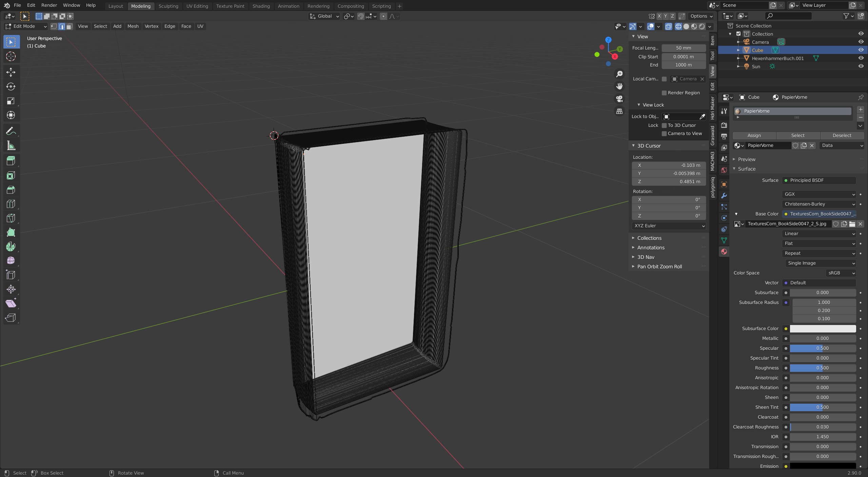
Task: Open the Mesh menu
Action: (x=133, y=26)
